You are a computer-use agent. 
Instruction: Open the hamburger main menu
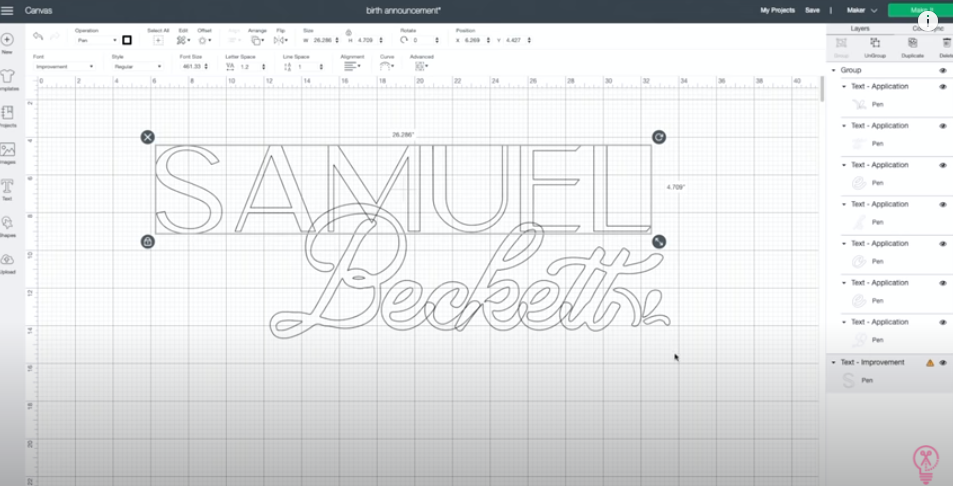7,10
